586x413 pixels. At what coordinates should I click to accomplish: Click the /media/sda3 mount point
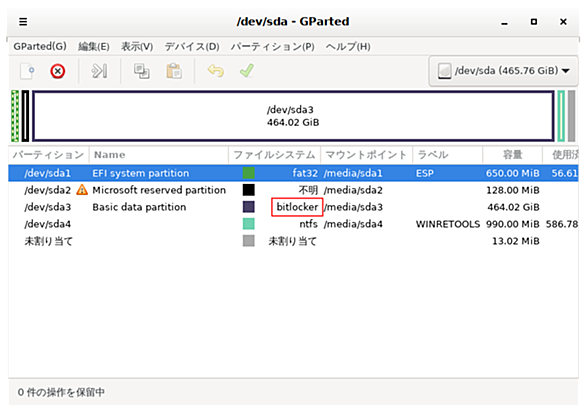coord(353,207)
